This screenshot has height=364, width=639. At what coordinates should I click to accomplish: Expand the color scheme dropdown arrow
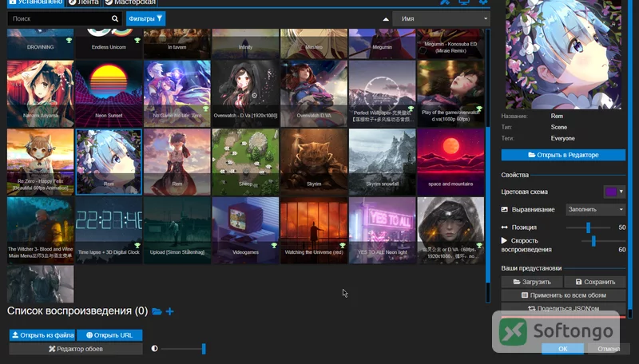[621, 192]
